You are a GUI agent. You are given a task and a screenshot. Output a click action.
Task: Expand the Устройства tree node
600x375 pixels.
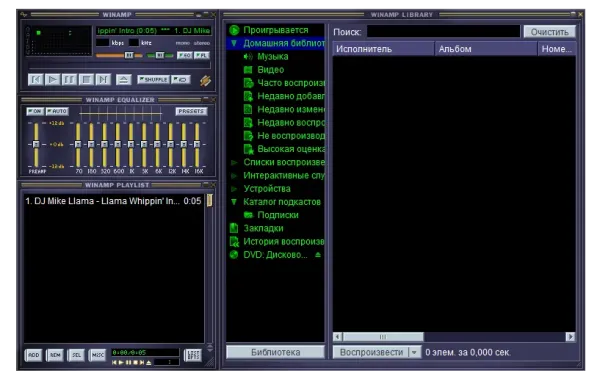(x=234, y=189)
